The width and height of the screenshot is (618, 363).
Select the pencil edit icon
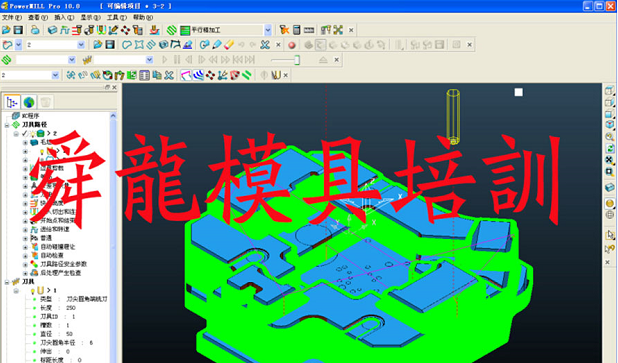(x=216, y=45)
